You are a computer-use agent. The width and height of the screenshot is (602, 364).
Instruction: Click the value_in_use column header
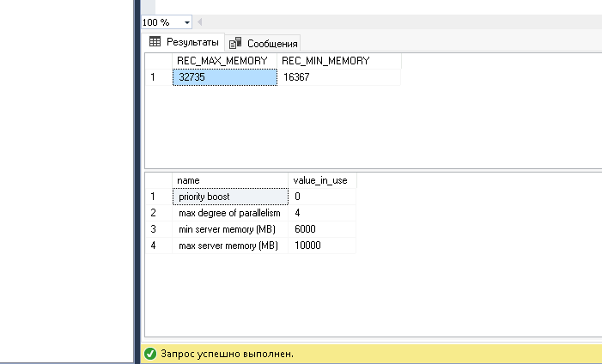(322, 180)
